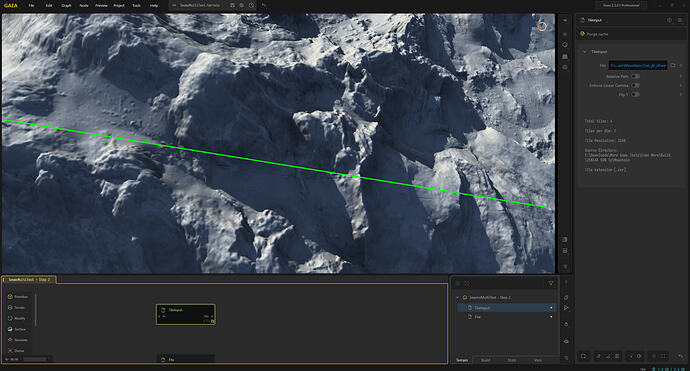Open the File menu
The height and width of the screenshot is (371, 690).
tap(31, 6)
